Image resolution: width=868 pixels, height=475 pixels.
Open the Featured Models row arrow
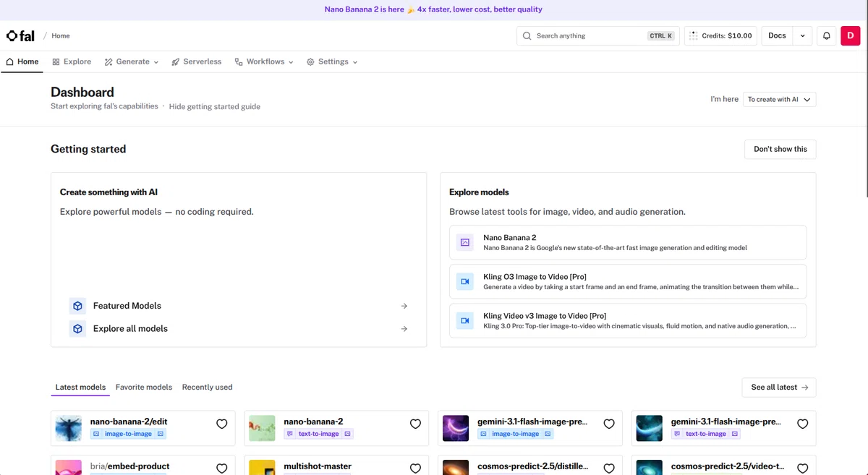(x=404, y=306)
